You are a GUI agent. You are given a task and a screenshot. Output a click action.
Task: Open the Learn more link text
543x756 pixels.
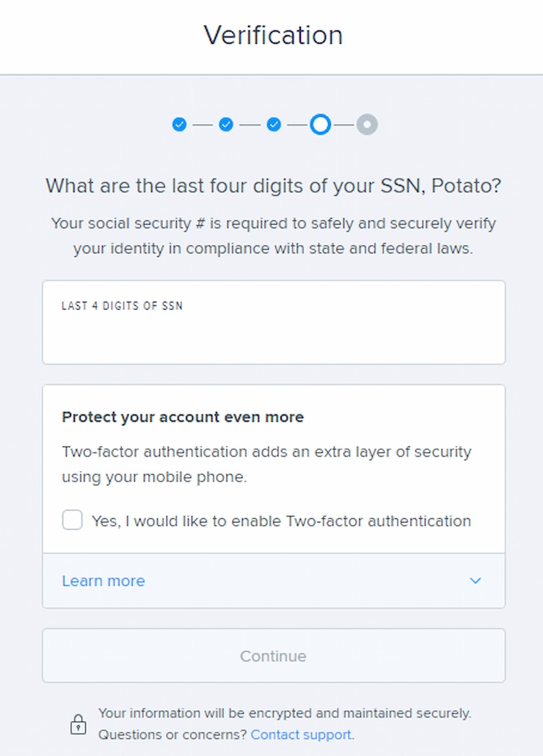(x=103, y=581)
